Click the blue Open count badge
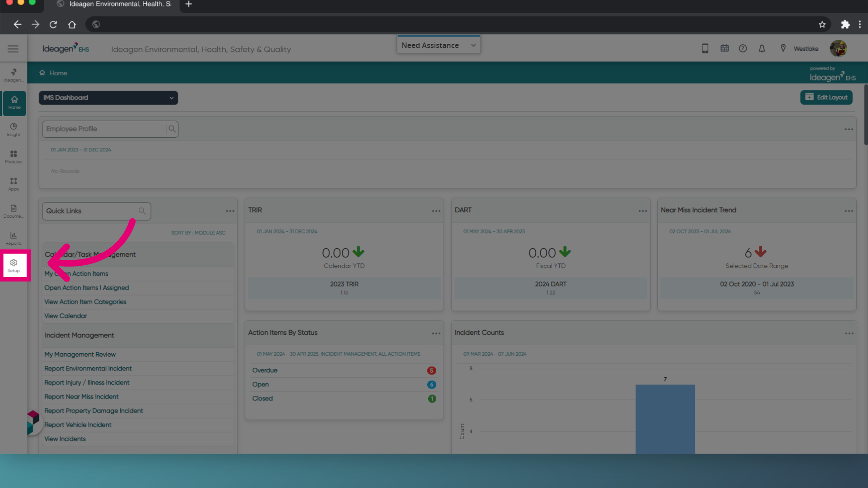 point(431,385)
